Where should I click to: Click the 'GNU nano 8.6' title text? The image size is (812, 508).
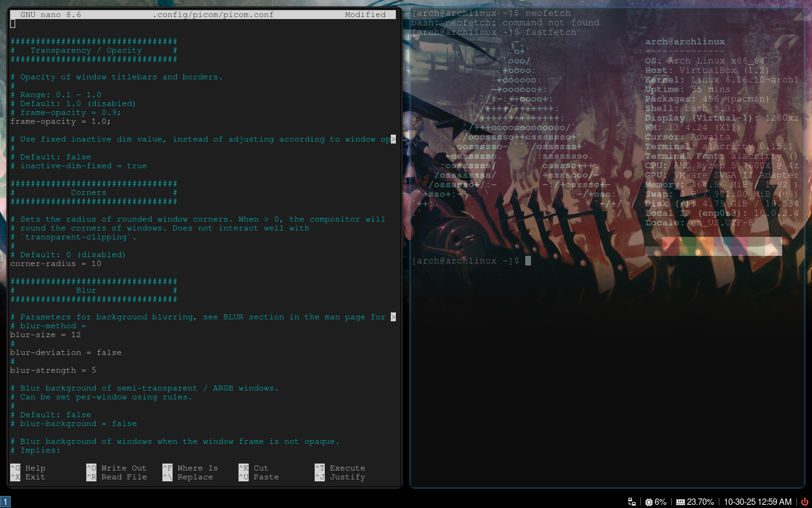tap(51, 15)
